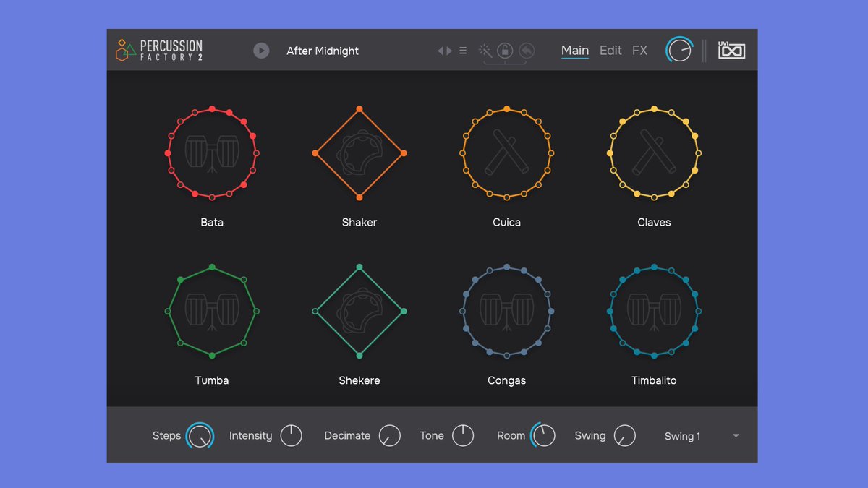The image size is (868, 488).
Task: Toggle the top step dot of Tumba
Action: click(x=212, y=267)
